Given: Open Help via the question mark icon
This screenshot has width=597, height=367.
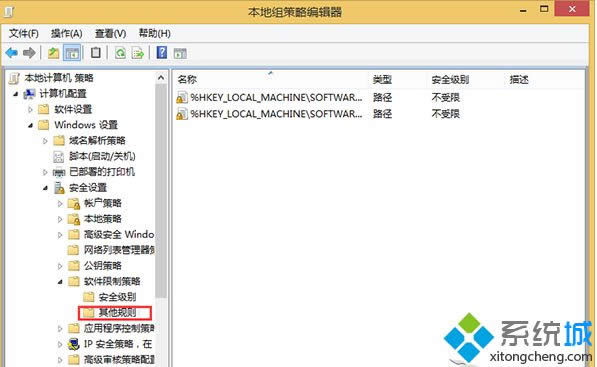Looking at the screenshot, I should coord(162,52).
